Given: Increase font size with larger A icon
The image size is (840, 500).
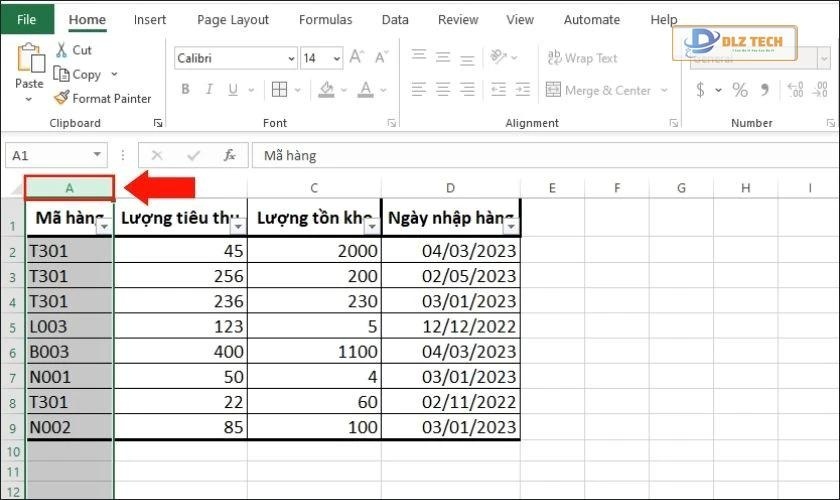Looking at the screenshot, I should pos(356,57).
